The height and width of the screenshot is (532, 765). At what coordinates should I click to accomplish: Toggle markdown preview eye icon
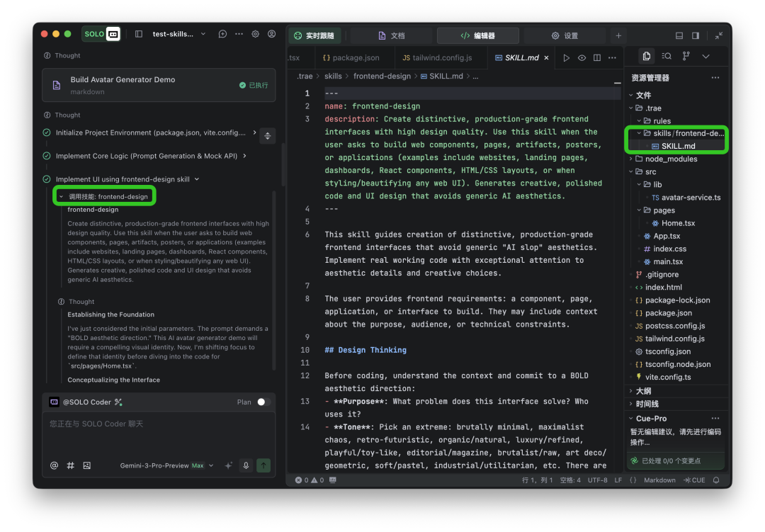[x=582, y=57]
